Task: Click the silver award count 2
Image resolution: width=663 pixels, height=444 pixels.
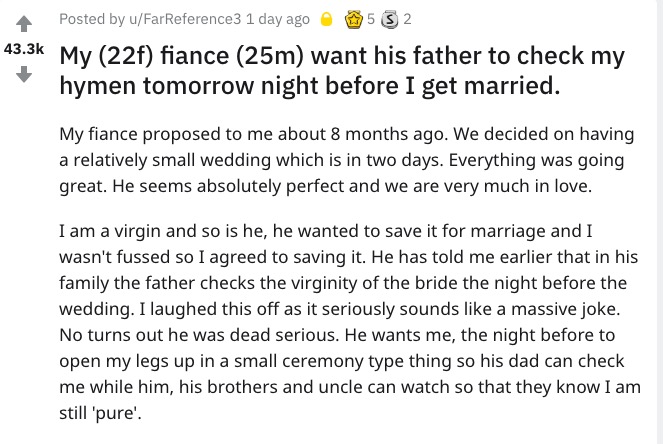Action: [x=407, y=19]
